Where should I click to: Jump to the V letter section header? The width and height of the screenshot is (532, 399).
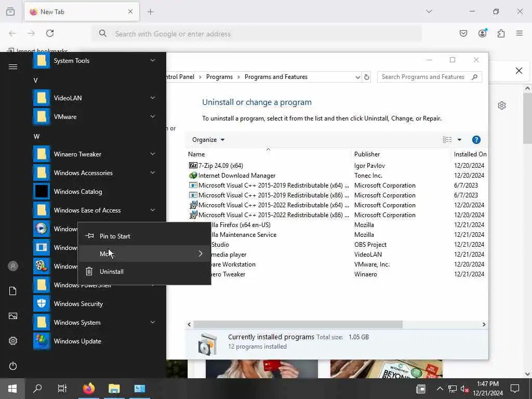point(36,81)
